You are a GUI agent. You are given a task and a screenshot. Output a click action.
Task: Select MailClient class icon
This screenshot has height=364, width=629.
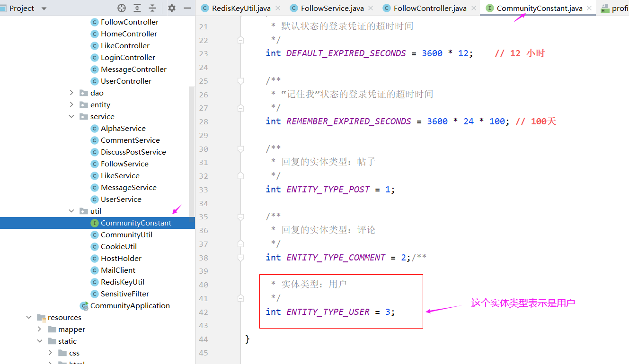(94, 270)
